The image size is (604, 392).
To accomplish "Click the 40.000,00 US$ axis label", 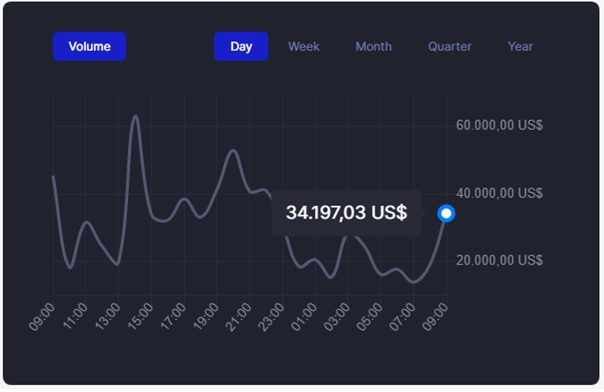I will click(x=499, y=193).
